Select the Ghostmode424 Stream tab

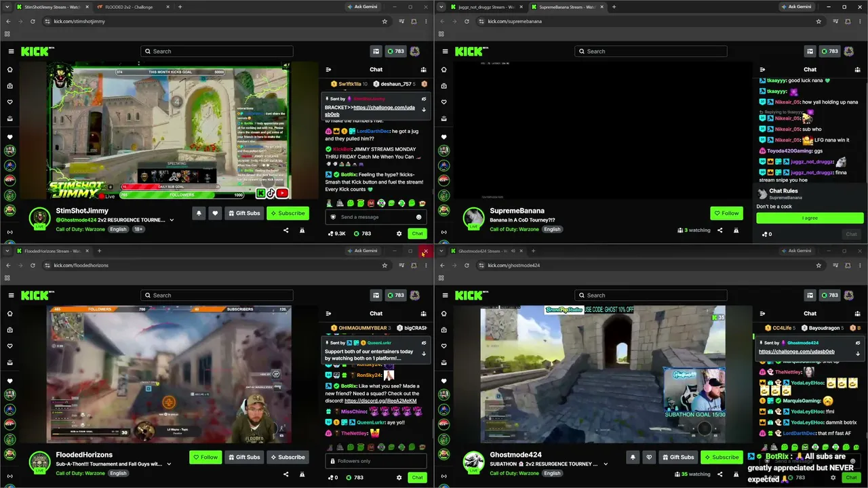[487, 251]
